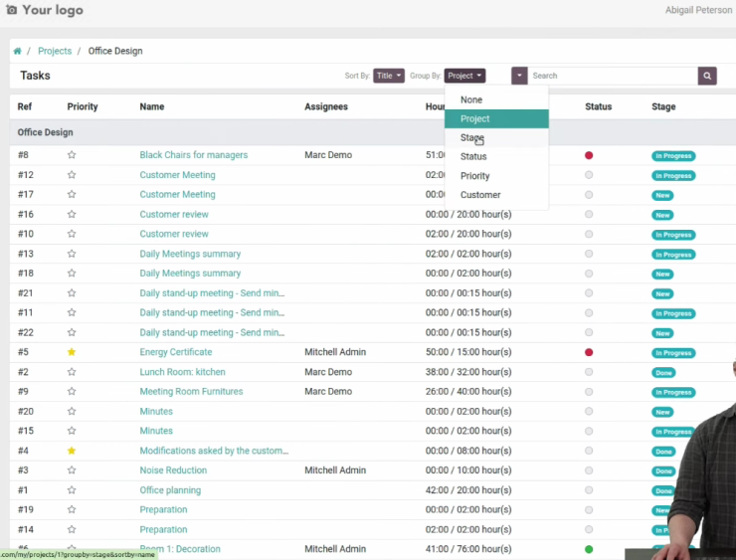Toggle priority star for Black Chairs for managers
Image resolution: width=736 pixels, height=560 pixels.
(x=72, y=155)
